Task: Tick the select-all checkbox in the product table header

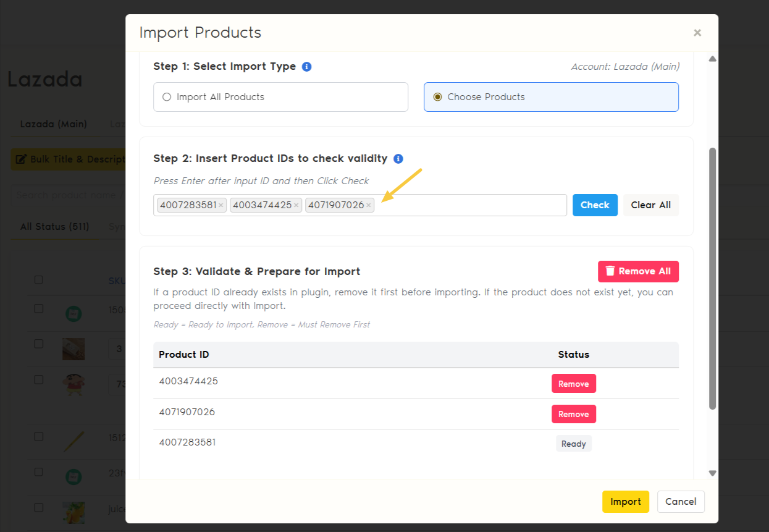Action: pyautogui.click(x=38, y=280)
